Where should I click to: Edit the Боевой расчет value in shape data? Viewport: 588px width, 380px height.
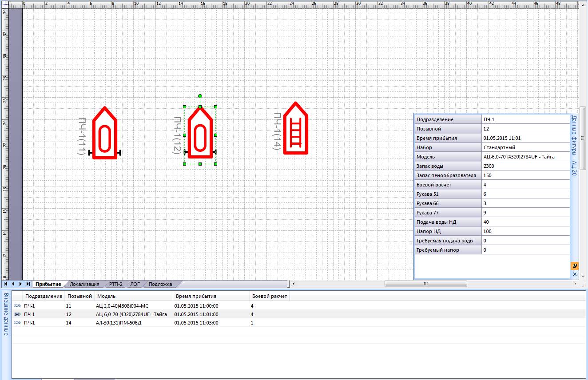click(525, 185)
